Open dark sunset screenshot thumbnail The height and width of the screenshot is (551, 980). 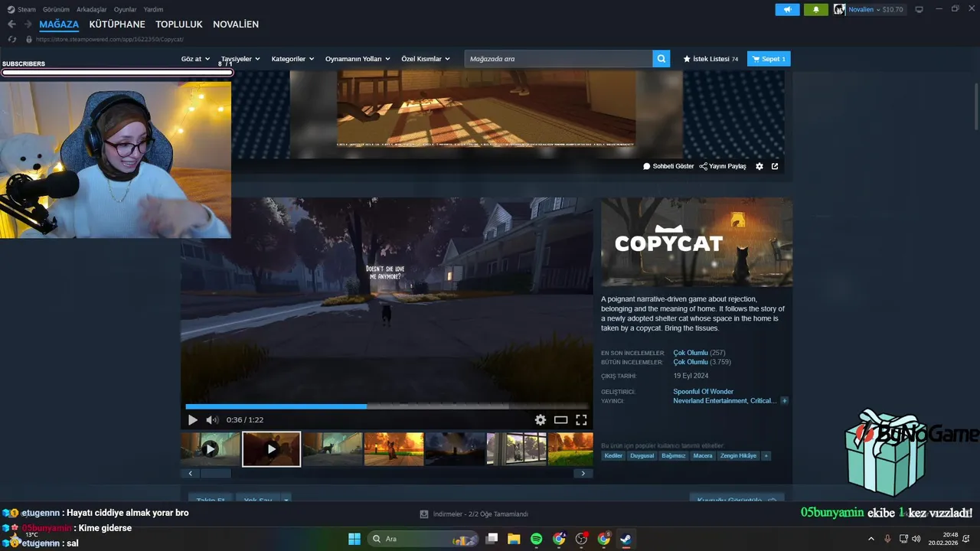455,449
